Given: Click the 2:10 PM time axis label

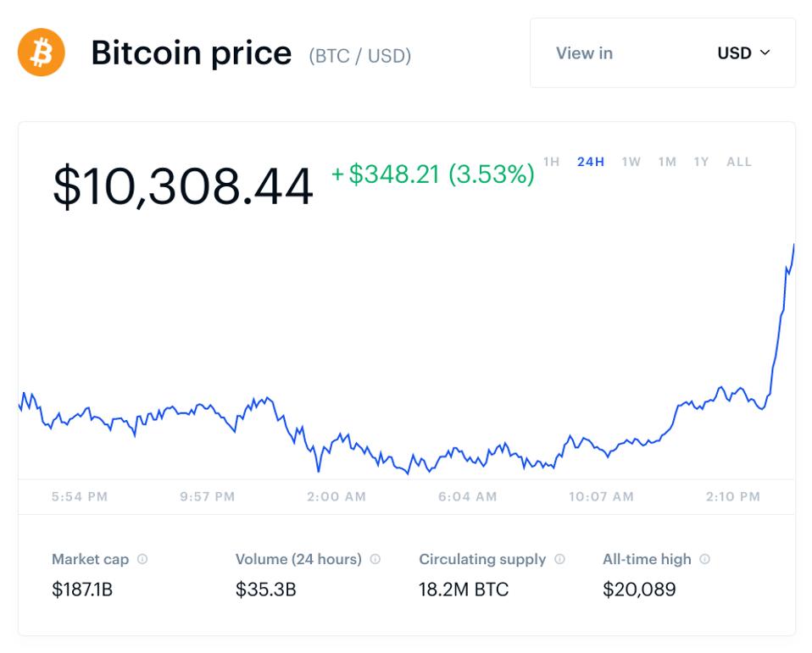Looking at the screenshot, I should [733, 496].
